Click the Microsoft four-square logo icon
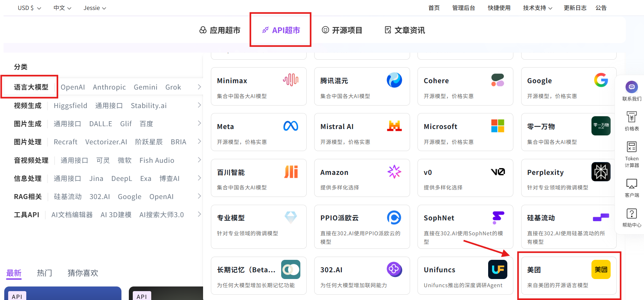 pyautogui.click(x=497, y=126)
